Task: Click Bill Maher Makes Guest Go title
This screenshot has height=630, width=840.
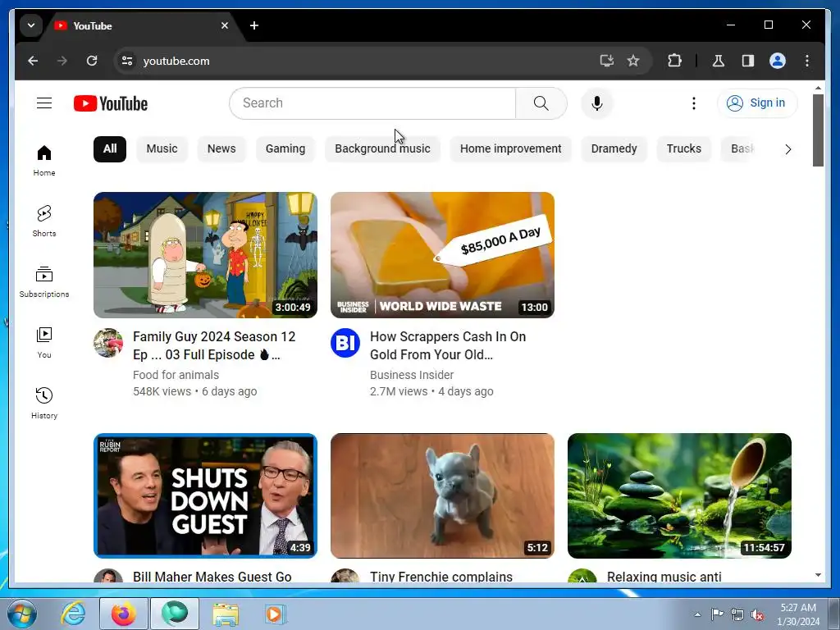Action: click(212, 577)
